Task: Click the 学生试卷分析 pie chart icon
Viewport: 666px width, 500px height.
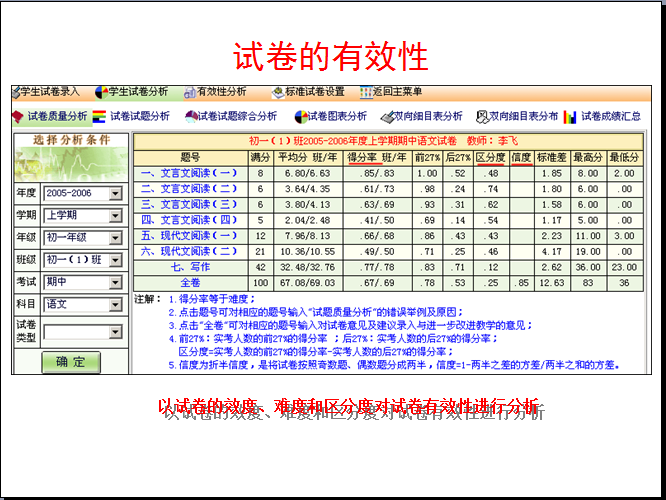Action: tap(101, 92)
